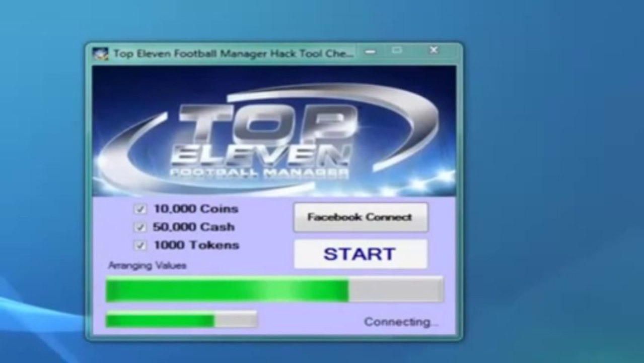Click the 'Arranging Values' label
This screenshot has width=644, height=363.
[147, 265]
